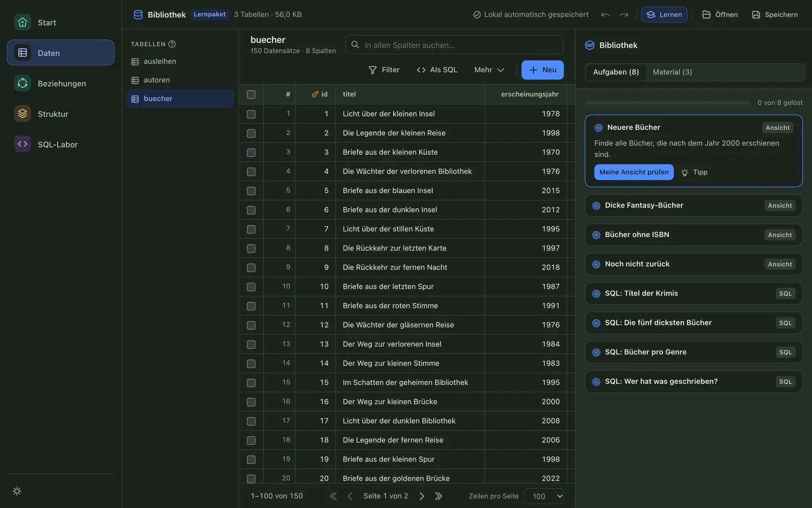Click the Speichern button

click(x=775, y=15)
